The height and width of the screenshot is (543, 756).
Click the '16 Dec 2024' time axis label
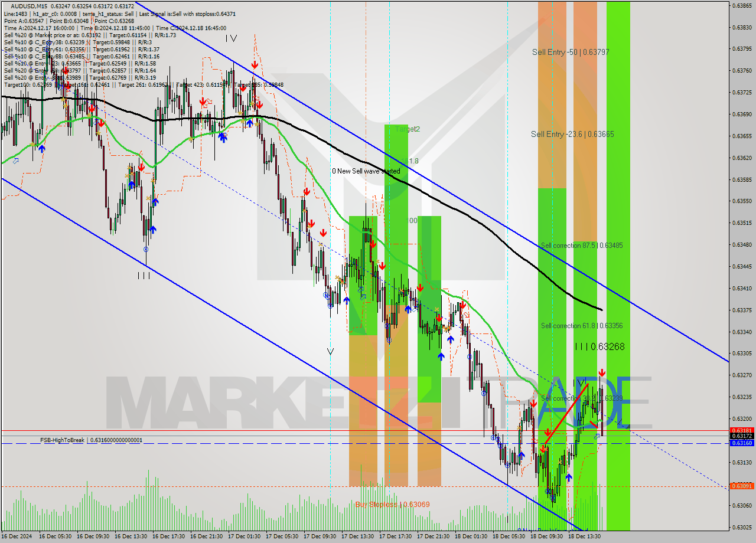pos(17,537)
